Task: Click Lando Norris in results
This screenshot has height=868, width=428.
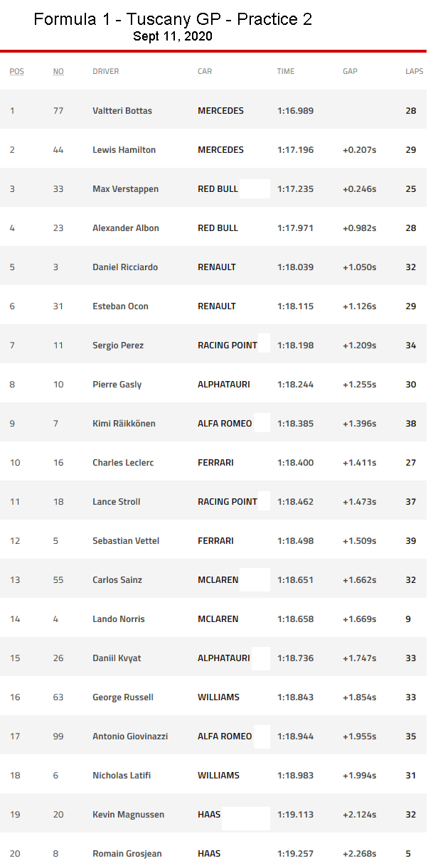Action: point(118,619)
